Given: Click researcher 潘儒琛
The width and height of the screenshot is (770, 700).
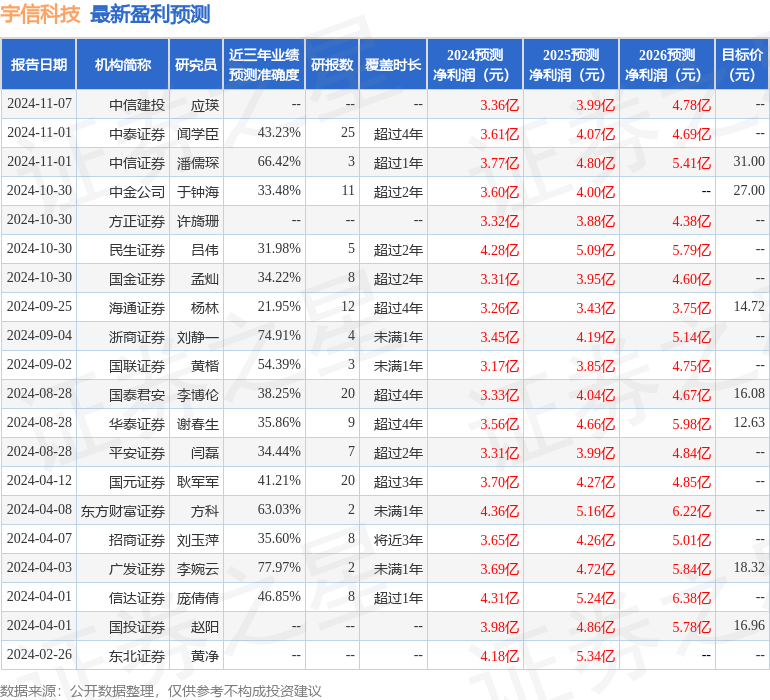Looking at the screenshot, I should pos(198,163).
